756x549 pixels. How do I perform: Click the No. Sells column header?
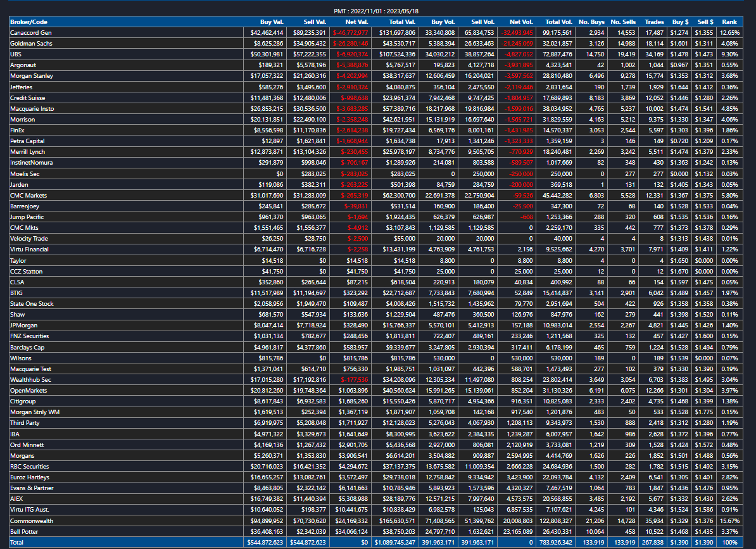click(623, 22)
